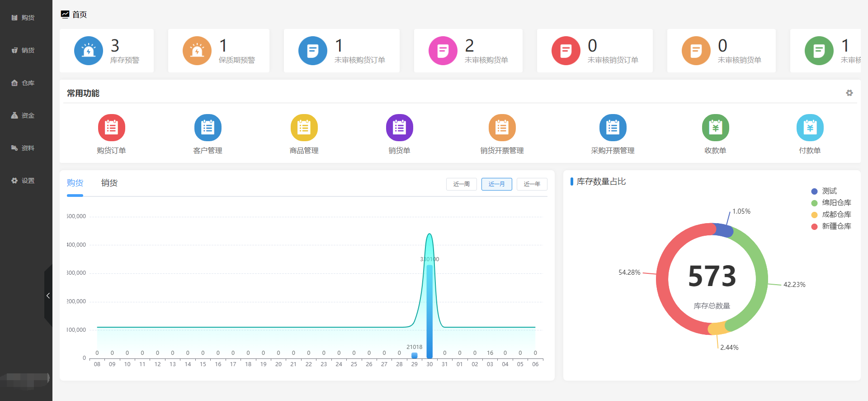Screen dimensions: 868x401
Task: Toggle 成都仓库 legend entry
Action: coord(831,215)
